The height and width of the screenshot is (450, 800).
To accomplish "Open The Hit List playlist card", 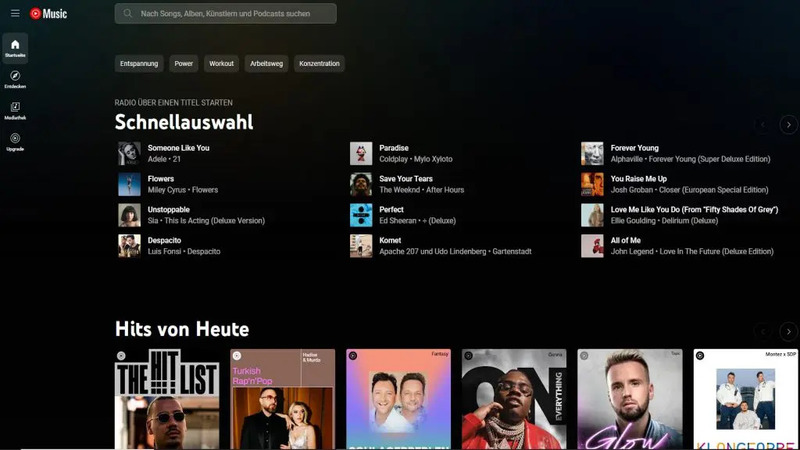I will tap(167, 399).
